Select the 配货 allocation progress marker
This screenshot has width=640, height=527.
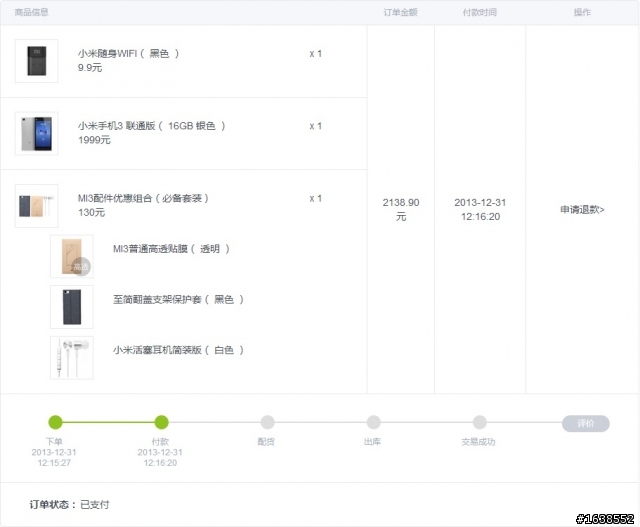pos(267,422)
